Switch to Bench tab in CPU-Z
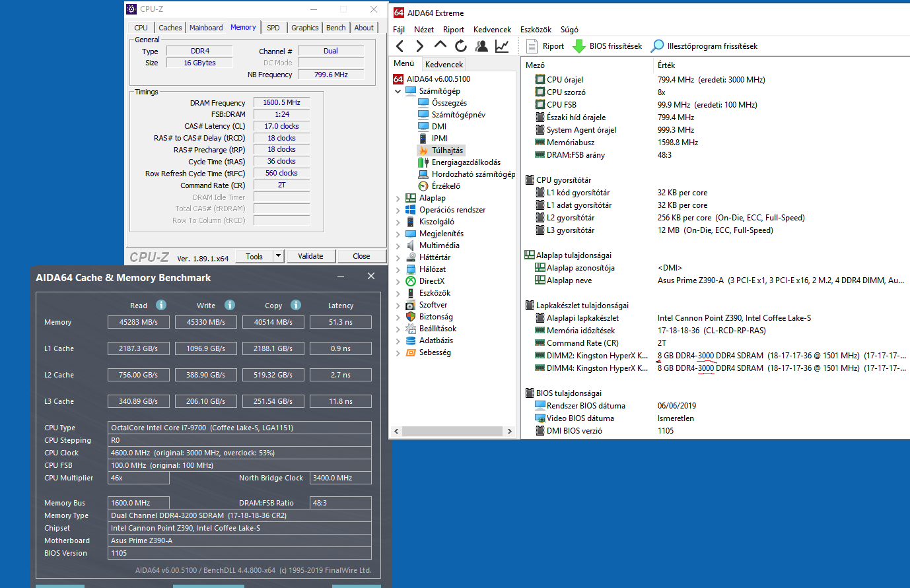 (336, 28)
